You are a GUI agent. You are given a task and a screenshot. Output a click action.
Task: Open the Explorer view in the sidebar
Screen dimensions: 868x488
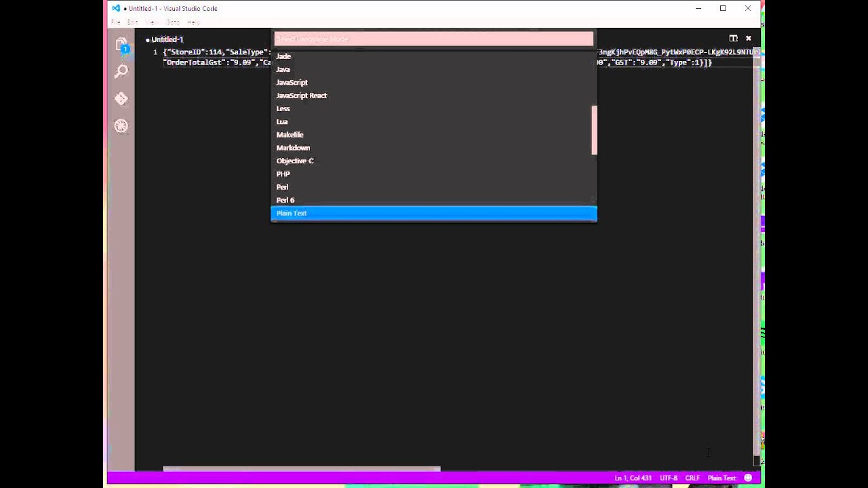pyautogui.click(x=121, y=45)
